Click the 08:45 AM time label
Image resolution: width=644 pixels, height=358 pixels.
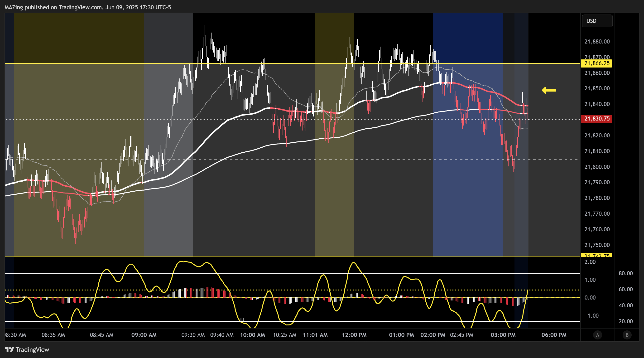[x=101, y=335]
